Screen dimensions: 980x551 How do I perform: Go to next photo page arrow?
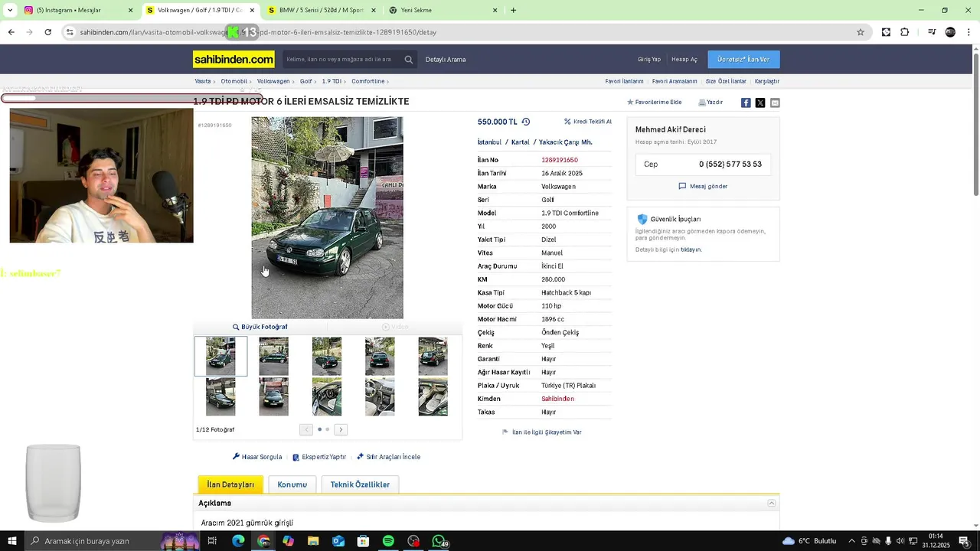[341, 429]
